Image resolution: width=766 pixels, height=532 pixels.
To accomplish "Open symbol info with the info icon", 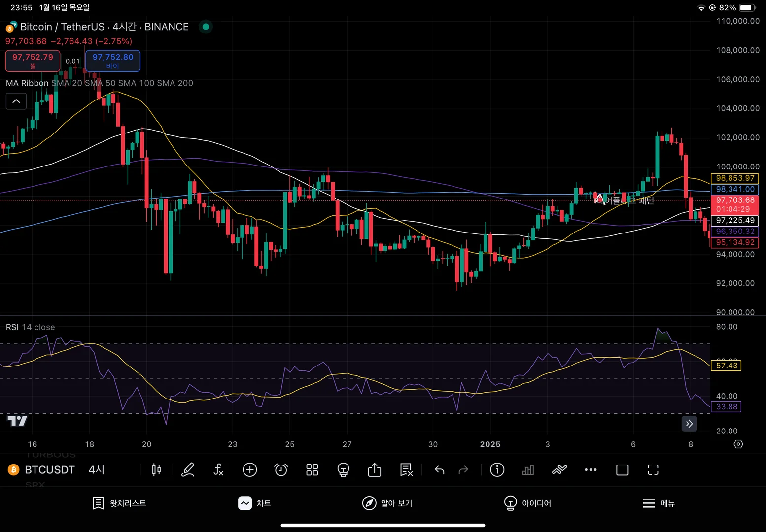I will coord(497,470).
